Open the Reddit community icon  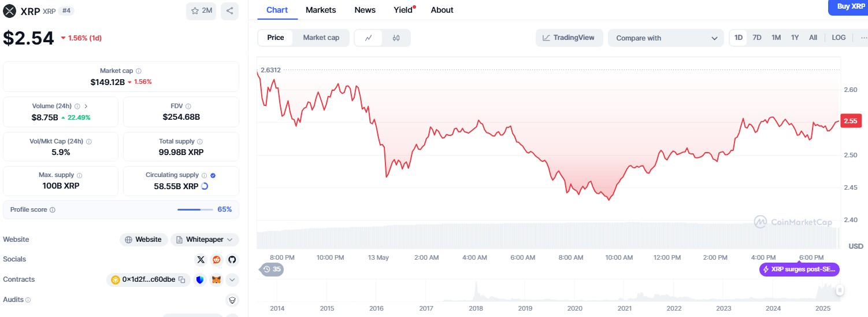(217, 260)
